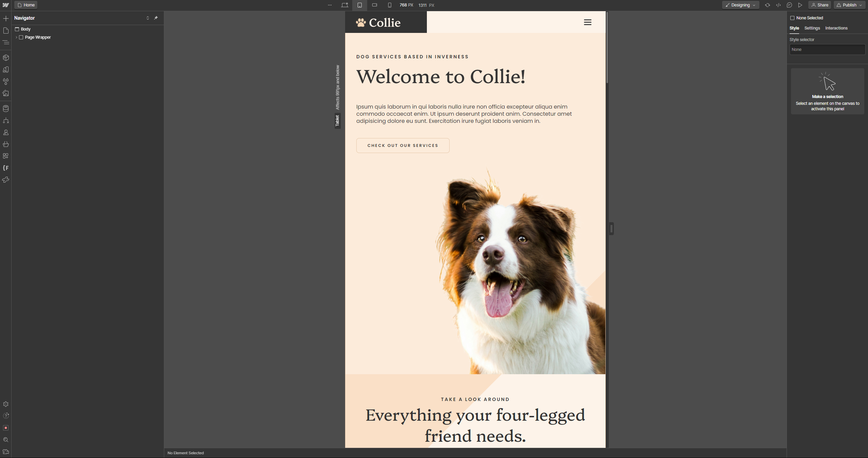Screen dimensions: 868x458
Task: Open the Pages panel
Action: click(x=6, y=31)
